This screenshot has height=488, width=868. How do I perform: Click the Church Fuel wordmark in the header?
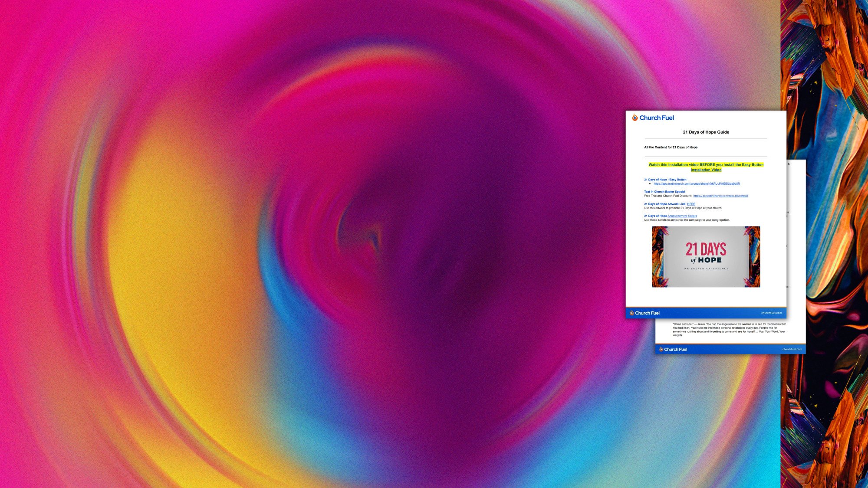click(x=657, y=118)
